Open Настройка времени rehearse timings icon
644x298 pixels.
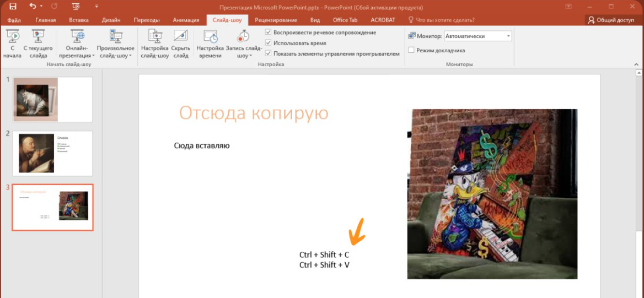click(x=210, y=36)
